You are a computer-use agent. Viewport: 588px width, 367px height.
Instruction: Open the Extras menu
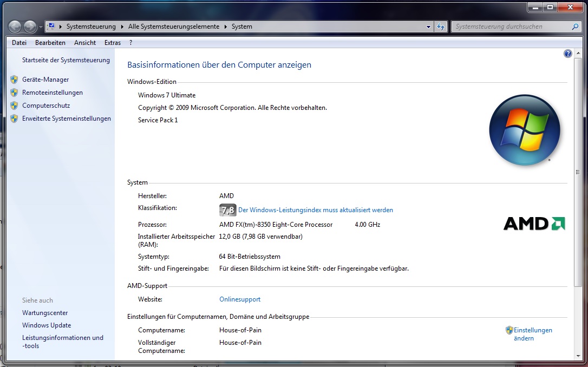(x=113, y=43)
